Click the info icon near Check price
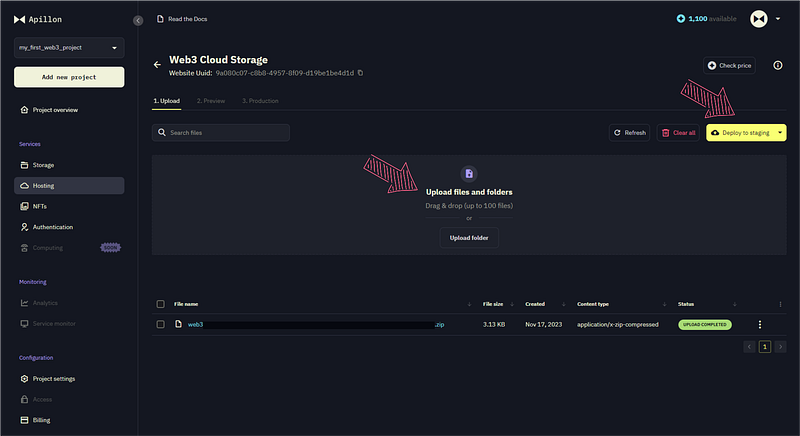Screen dimensions: 800x436 pyautogui.click(x=778, y=65)
